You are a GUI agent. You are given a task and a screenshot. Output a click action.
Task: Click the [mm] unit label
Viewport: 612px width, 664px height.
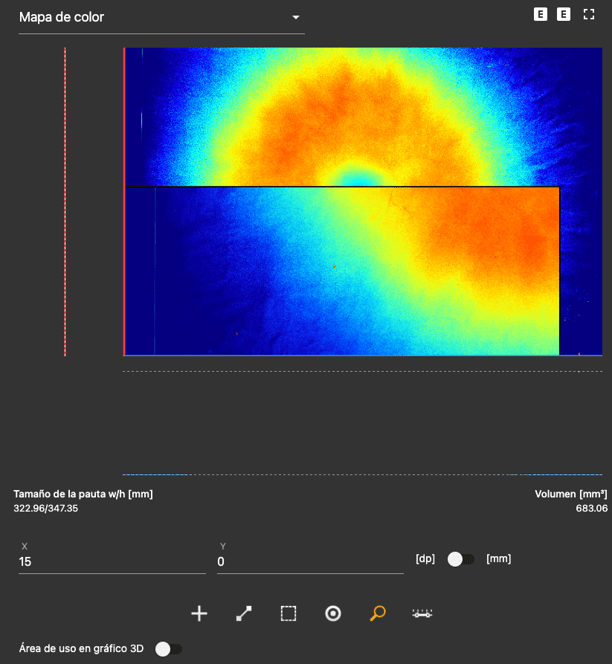[498, 559]
